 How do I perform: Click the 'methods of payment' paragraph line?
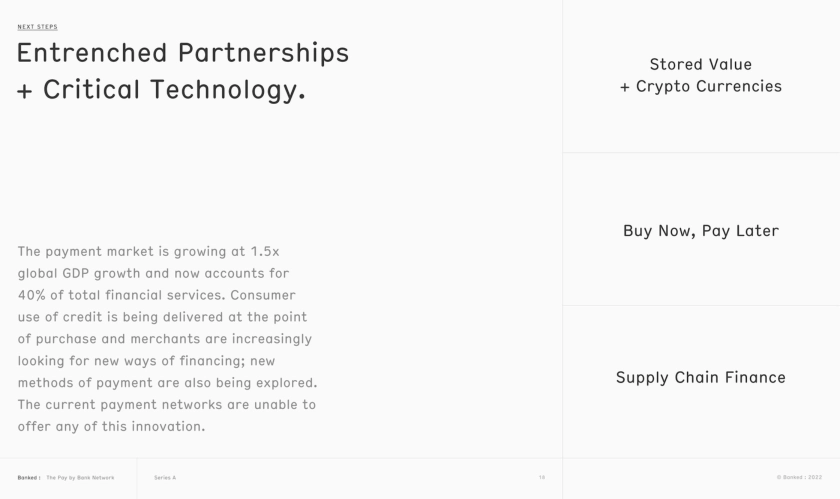167,383
